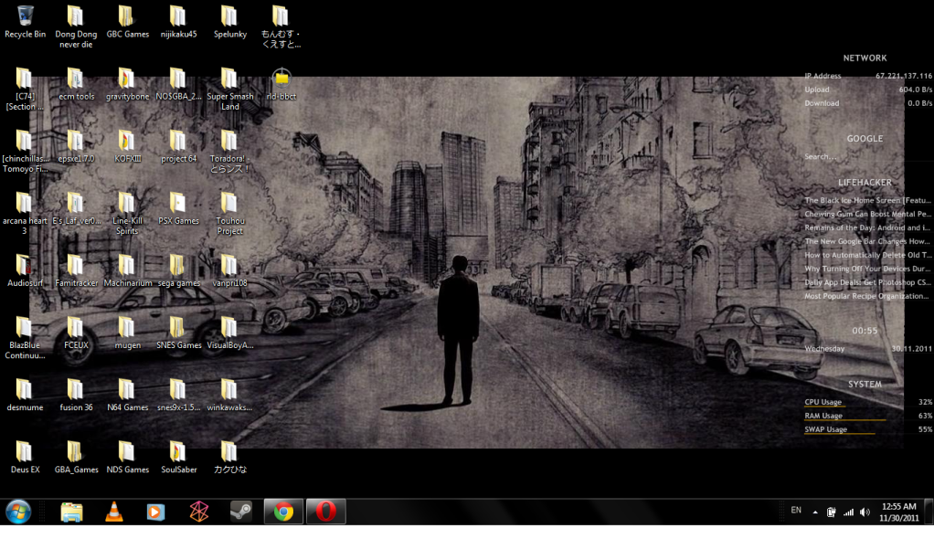The height and width of the screenshot is (560, 934).
Task: Open the Recycle Bin icon
Action: (x=25, y=22)
